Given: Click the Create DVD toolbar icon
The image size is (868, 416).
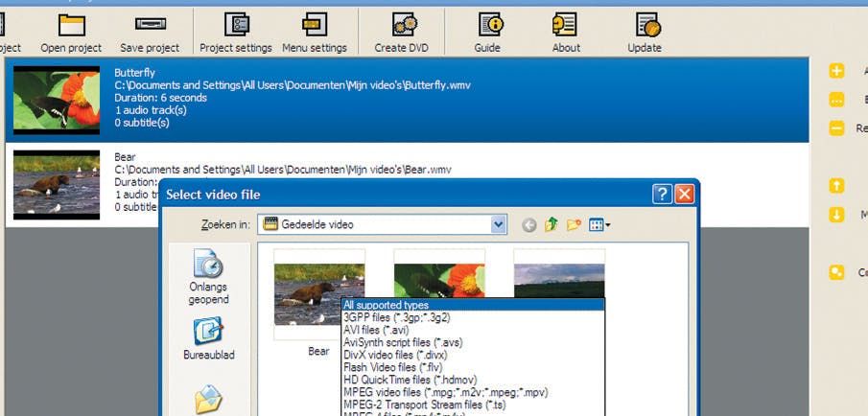Looking at the screenshot, I should click(405, 25).
